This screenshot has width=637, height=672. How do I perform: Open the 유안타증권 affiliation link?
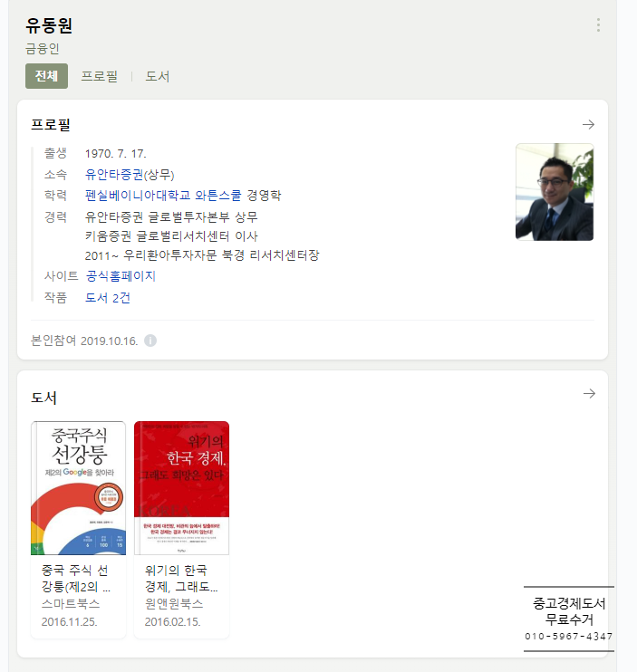pyautogui.click(x=114, y=175)
